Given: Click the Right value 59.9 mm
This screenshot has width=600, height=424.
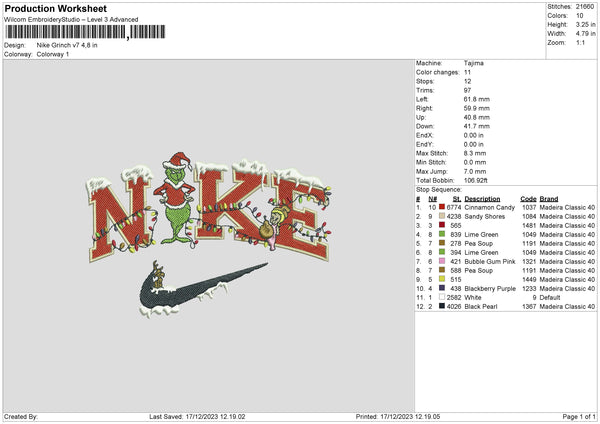Looking at the screenshot, I should coord(476,108).
